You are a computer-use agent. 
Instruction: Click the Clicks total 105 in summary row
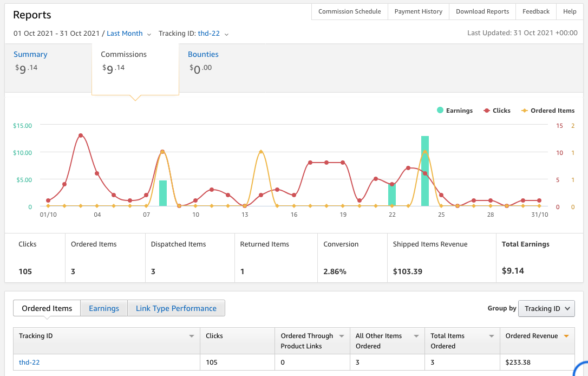pyautogui.click(x=25, y=271)
